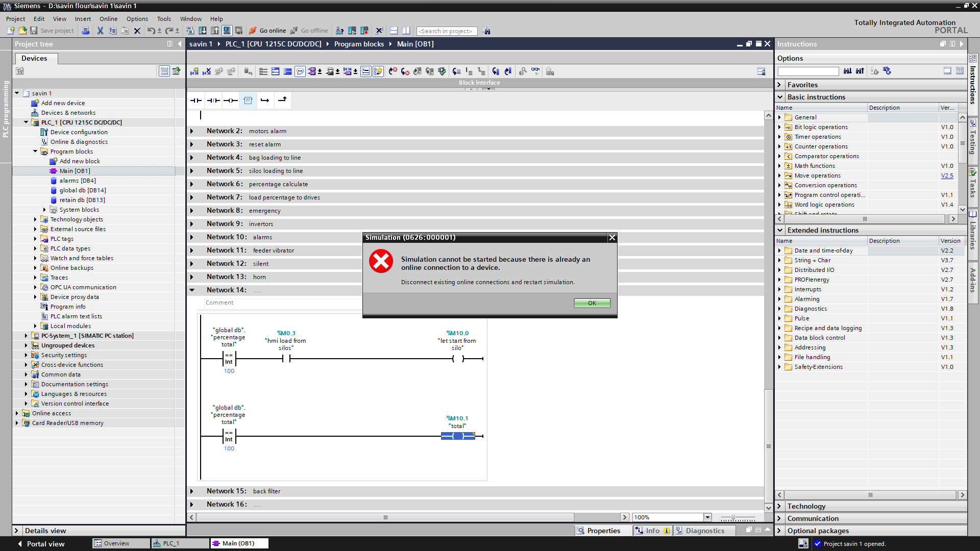Open the Online menu
The image size is (980, 551).
108,19
